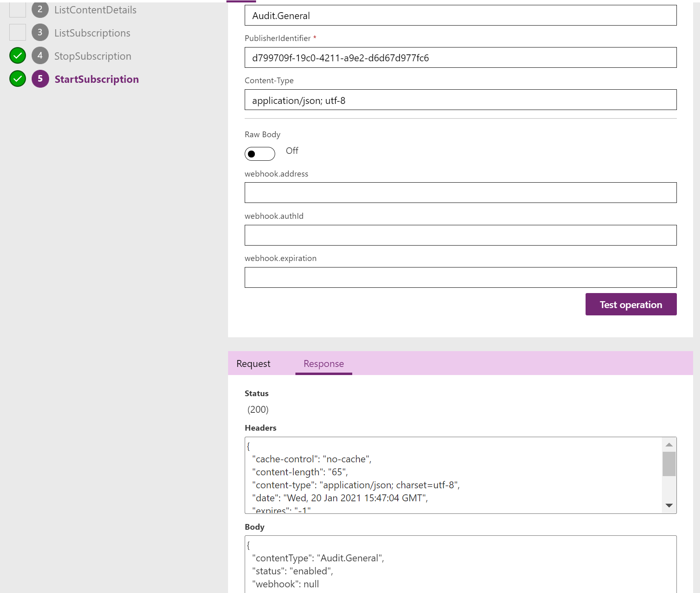The image size is (700, 593).
Task: Check the ListContentDetails checkbox
Action: pyautogui.click(x=17, y=9)
